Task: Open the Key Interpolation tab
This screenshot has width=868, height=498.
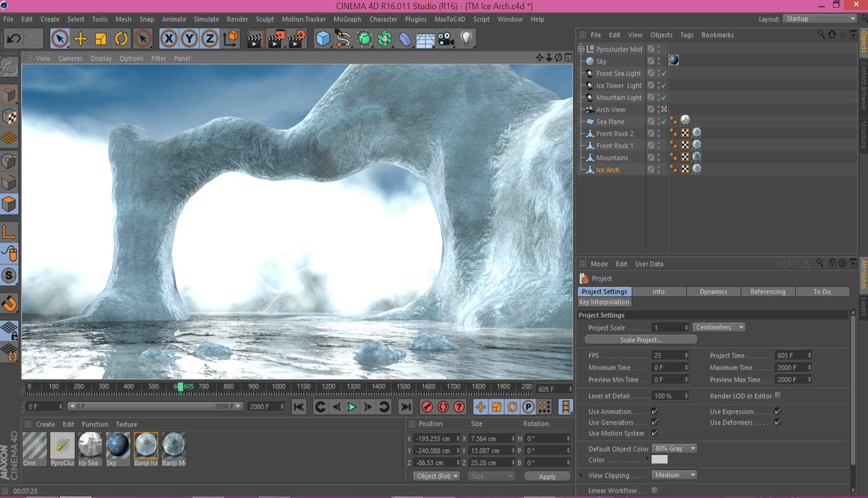Action: pos(604,302)
